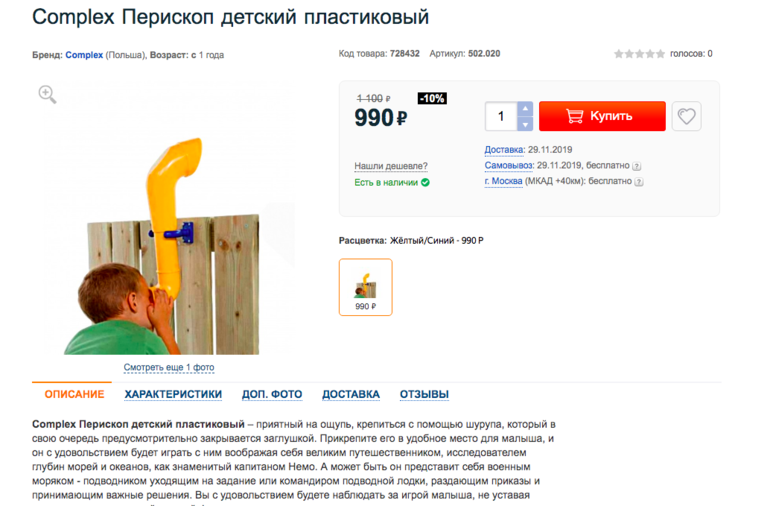
Task: Click the question mark next to Самовывоз бесплатно
Action: [636, 166]
